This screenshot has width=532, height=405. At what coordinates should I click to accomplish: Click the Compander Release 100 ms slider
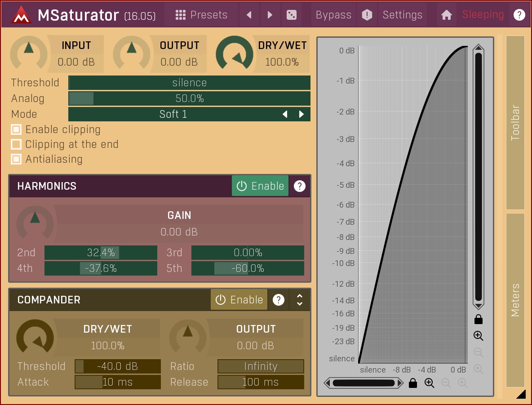(261, 382)
